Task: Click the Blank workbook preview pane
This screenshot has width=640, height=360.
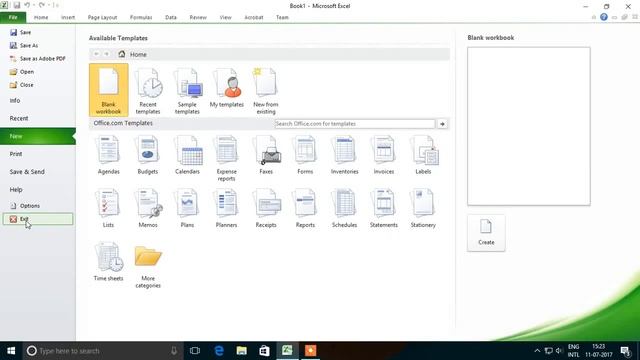Action: point(529,126)
